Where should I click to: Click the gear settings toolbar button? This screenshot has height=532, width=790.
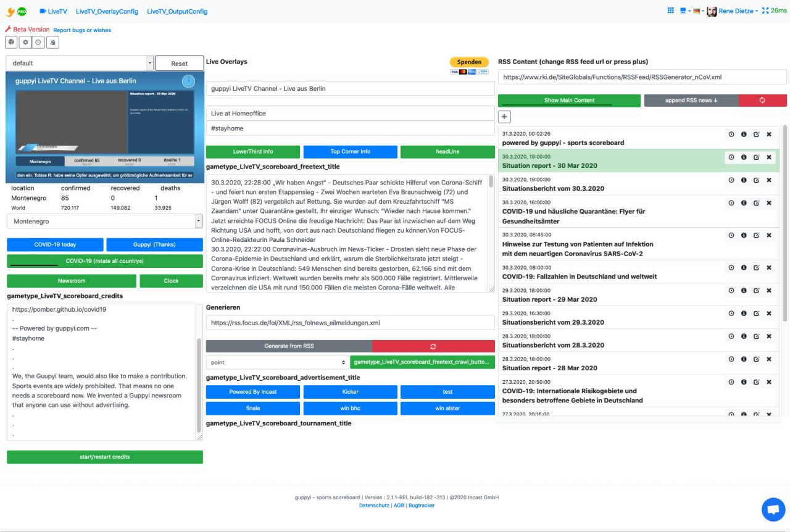[x=25, y=42]
